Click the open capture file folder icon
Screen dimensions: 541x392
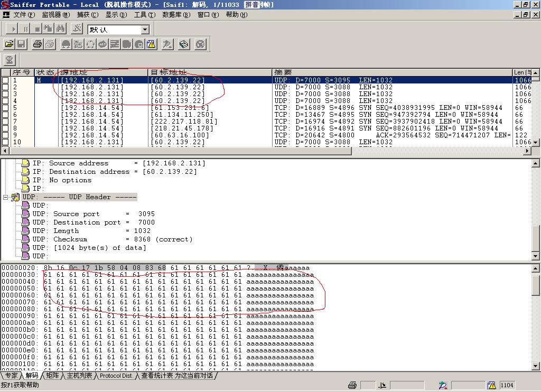point(9,44)
